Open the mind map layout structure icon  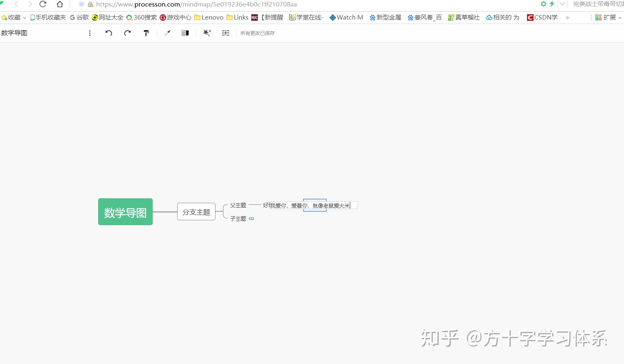pos(185,33)
